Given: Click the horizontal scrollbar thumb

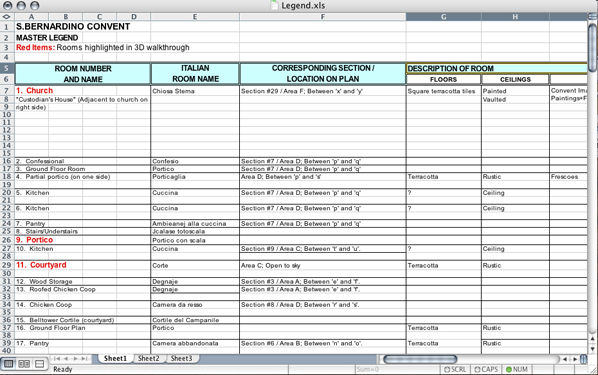Looking at the screenshot, I should [x=420, y=359].
